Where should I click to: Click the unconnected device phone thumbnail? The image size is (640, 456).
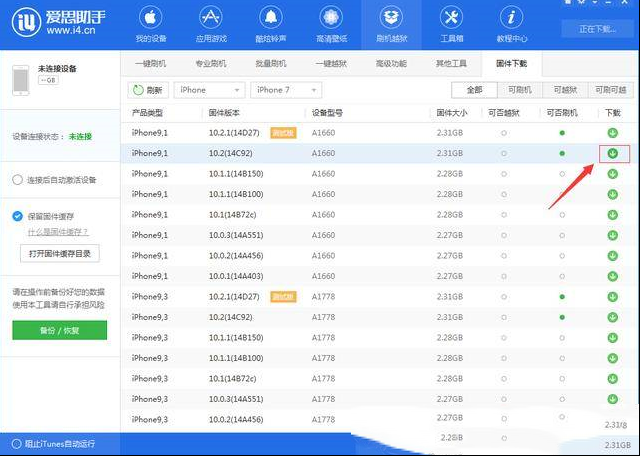pos(21,80)
